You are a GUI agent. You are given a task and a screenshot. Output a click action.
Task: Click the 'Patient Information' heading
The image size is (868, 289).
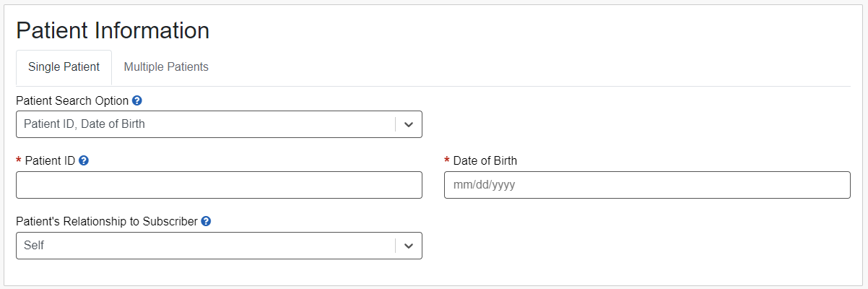click(113, 30)
